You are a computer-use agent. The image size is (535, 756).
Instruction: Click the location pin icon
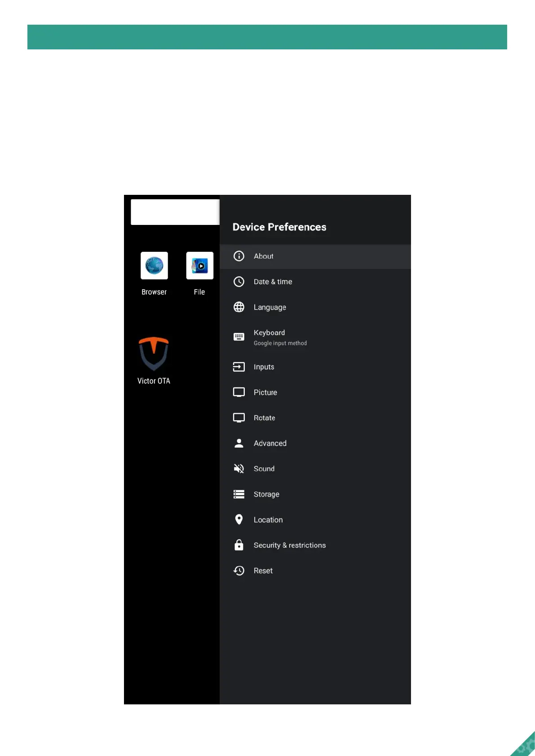click(x=239, y=519)
